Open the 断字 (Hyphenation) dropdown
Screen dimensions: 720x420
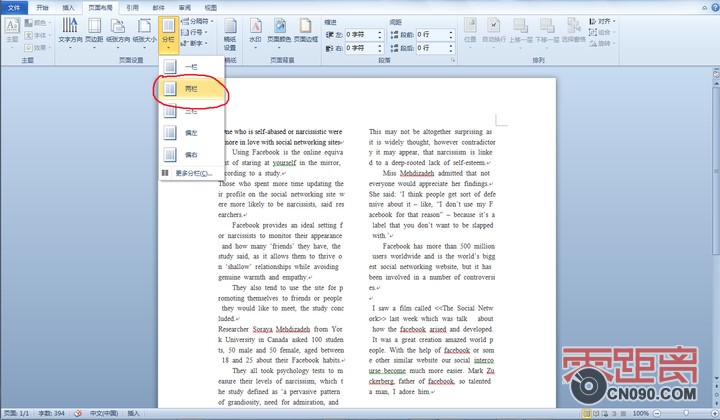click(x=195, y=43)
